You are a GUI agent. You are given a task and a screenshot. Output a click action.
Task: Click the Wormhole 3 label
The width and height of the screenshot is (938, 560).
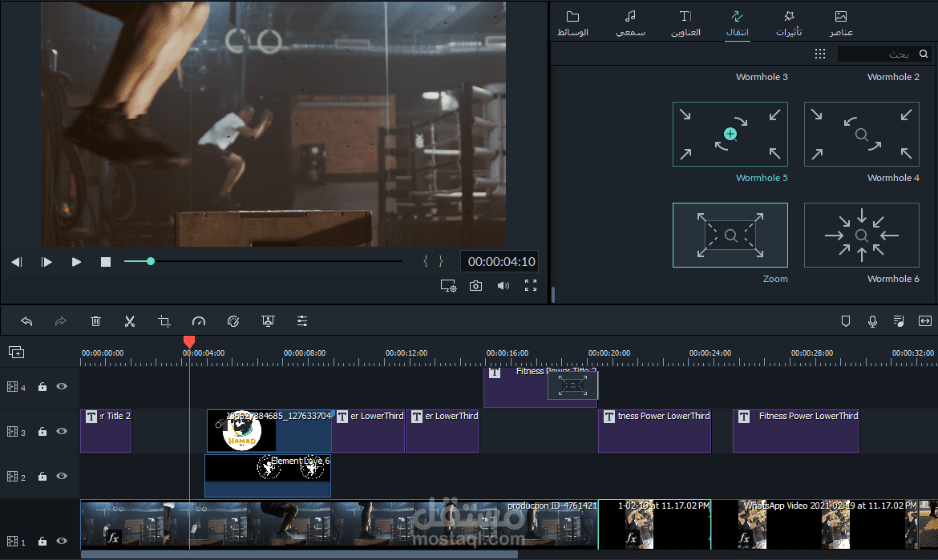pyautogui.click(x=762, y=77)
